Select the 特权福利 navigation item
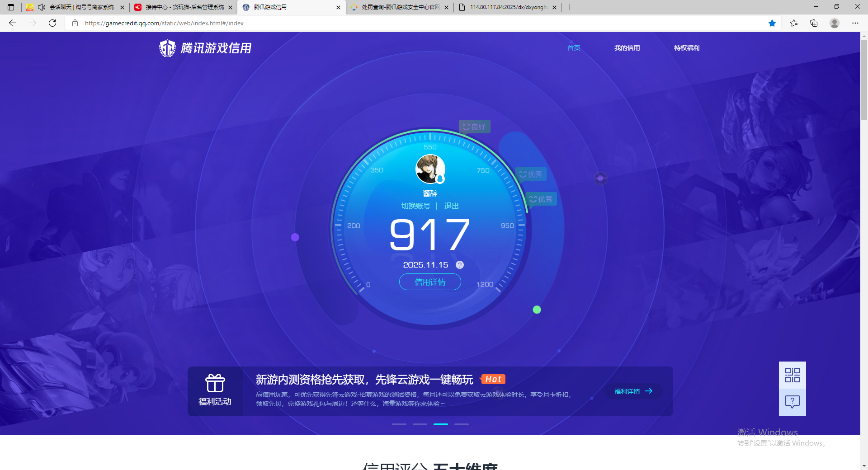This screenshot has width=868, height=470. coord(686,48)
